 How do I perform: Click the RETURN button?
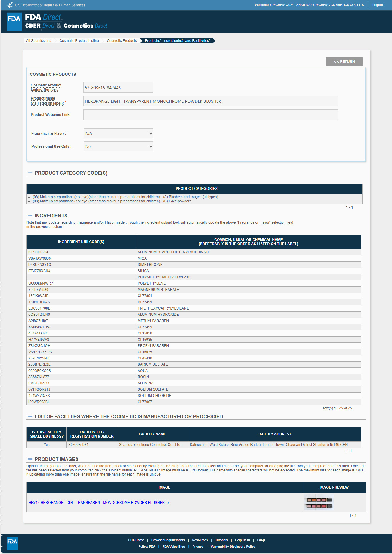(x=344, y=61)
